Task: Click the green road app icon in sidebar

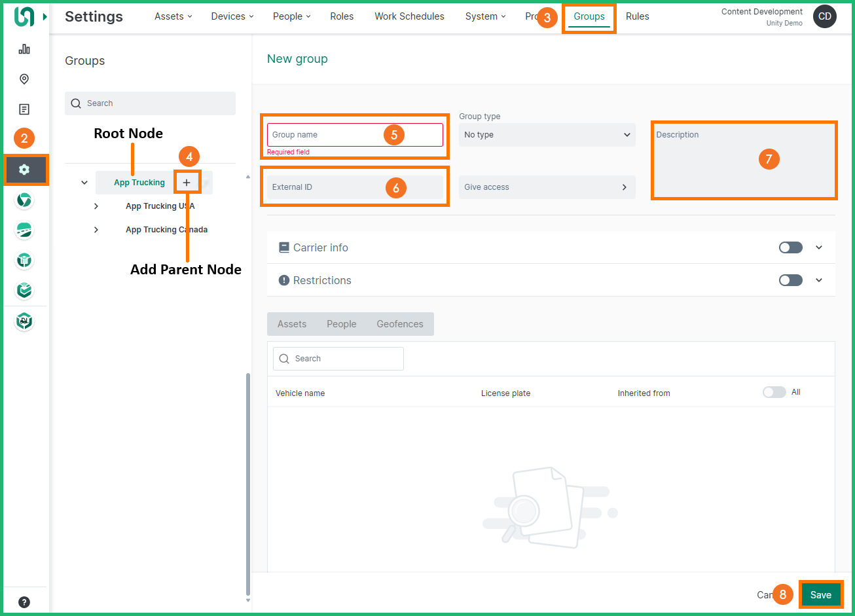Action: click(x=24, y=230)
